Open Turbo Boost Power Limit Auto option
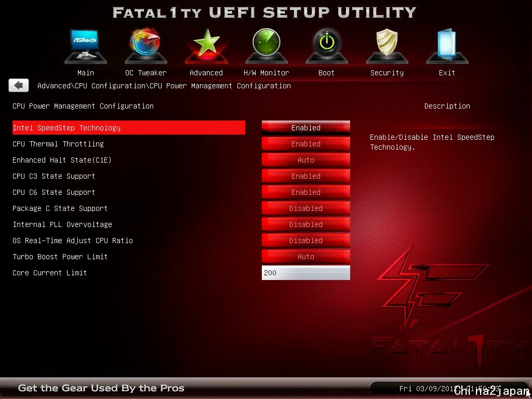This screenshot has height=399, width=532. [305, 257]
